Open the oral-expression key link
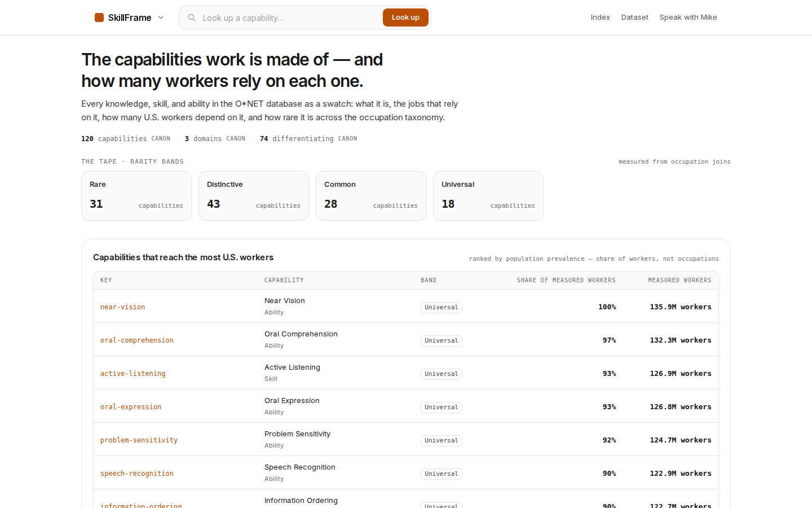Viewport: 812px width, 508px height. click(131, 407)
